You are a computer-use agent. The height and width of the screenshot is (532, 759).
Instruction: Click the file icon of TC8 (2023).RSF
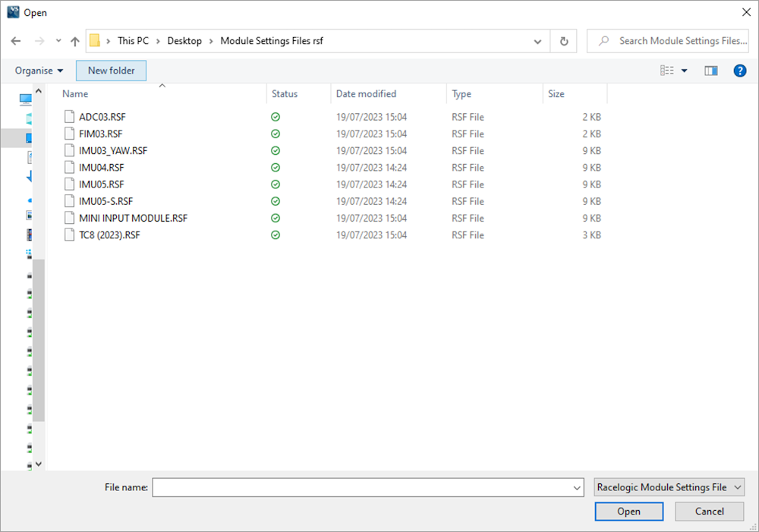(x=70, y=235)
